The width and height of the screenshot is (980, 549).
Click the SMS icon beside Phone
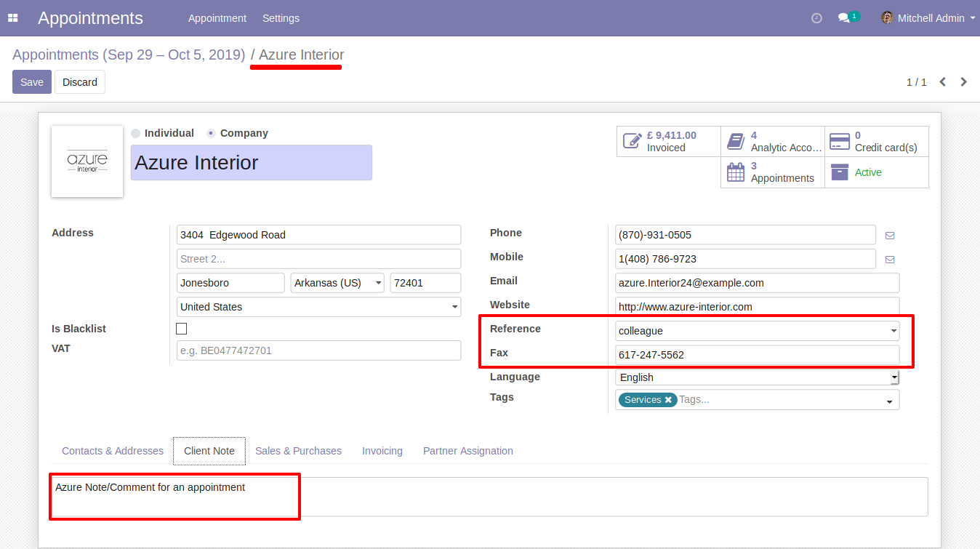(x=890, y=236)
